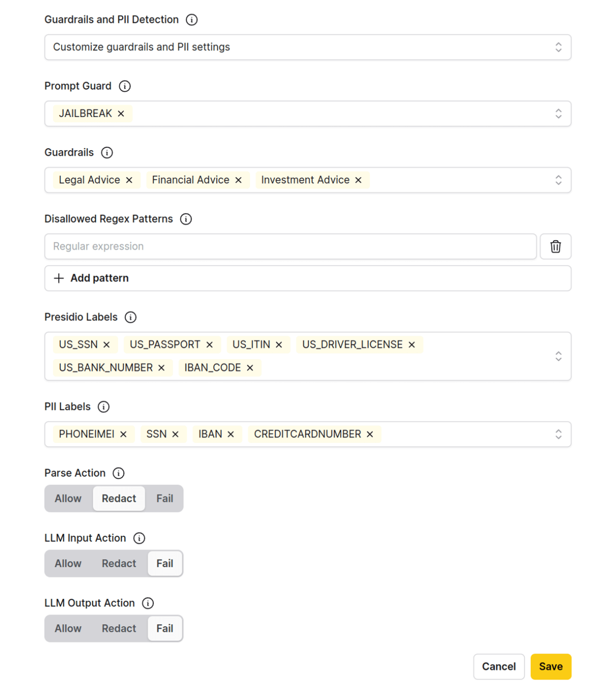Remove the CREDITCARDNUMBER PII label

[370, 434]
